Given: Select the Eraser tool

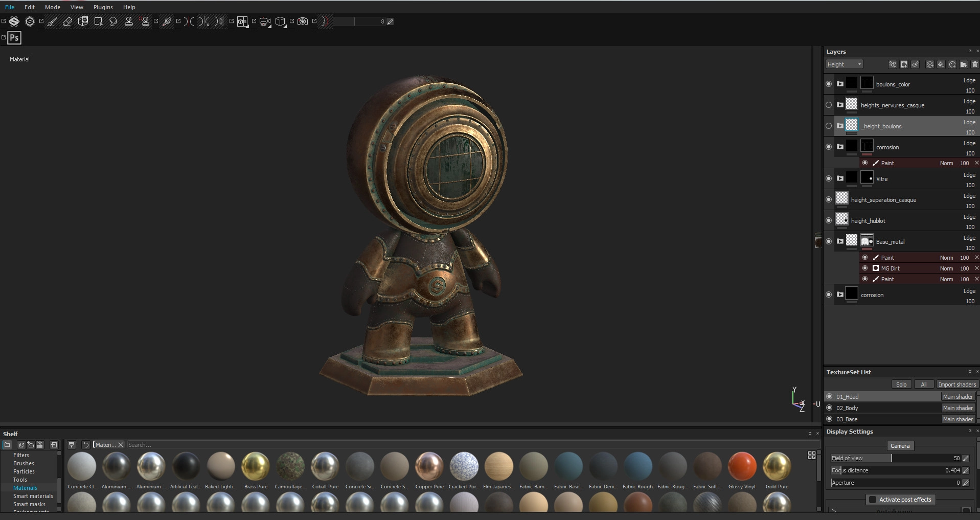Looking at the screenshot, I should click(67, 21).
